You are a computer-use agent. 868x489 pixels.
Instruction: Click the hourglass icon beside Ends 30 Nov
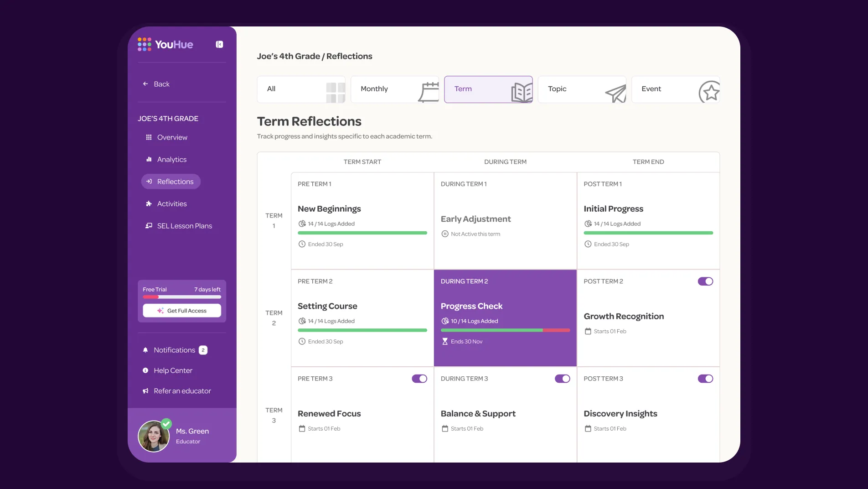445,341
